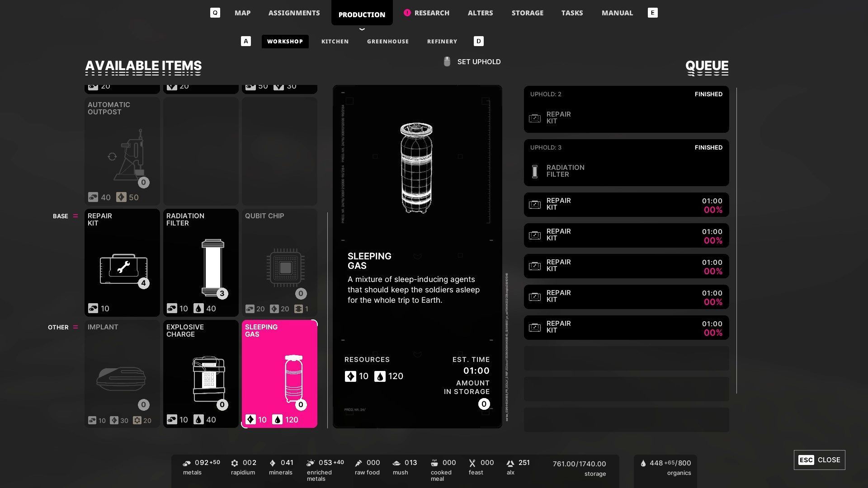Click the Implant item icon
The image size is (868, 488).
point(121,379)
